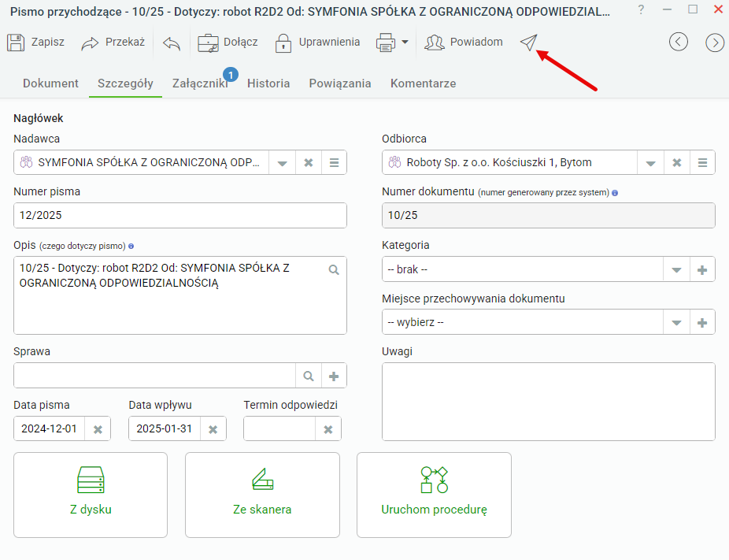Image resolution: width=729 pixels, height=560 pixels.
Task: Click the Data pisma date field
Action: 50,428
